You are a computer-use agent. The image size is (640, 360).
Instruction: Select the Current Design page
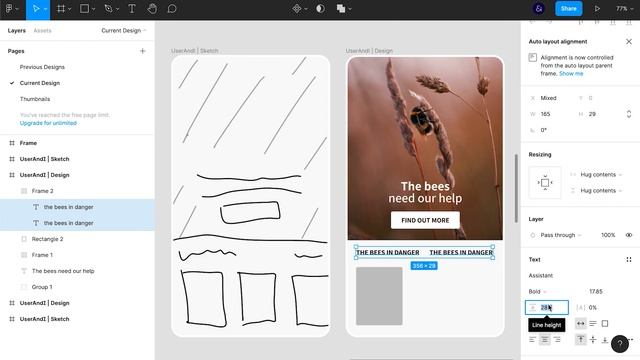click(40, 83)
